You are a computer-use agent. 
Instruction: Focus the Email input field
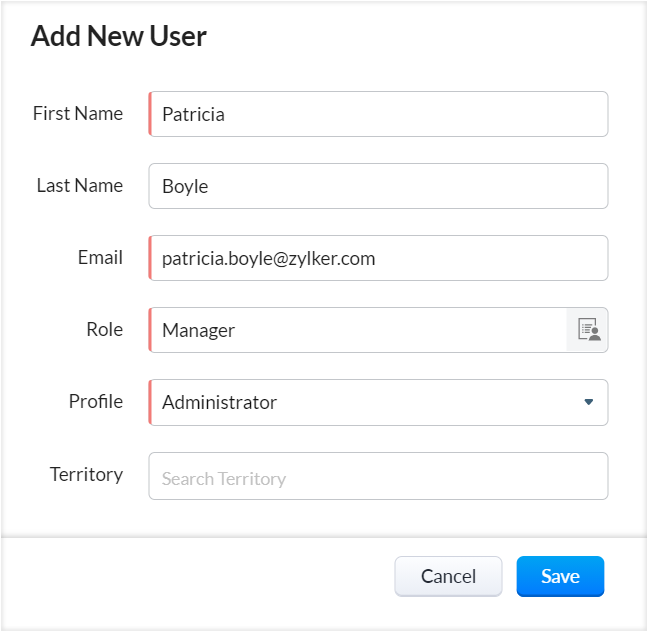(x=378, y=258)
